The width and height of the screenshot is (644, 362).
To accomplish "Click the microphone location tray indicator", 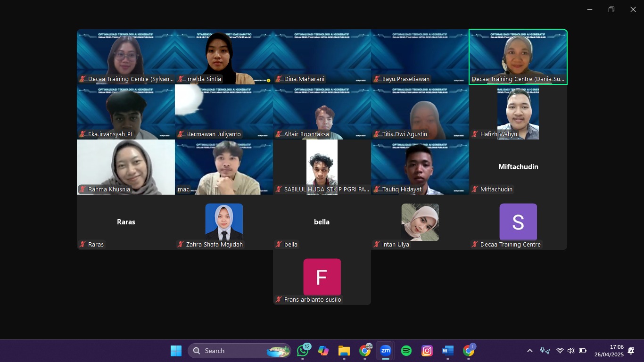I will tap(545, 351).
